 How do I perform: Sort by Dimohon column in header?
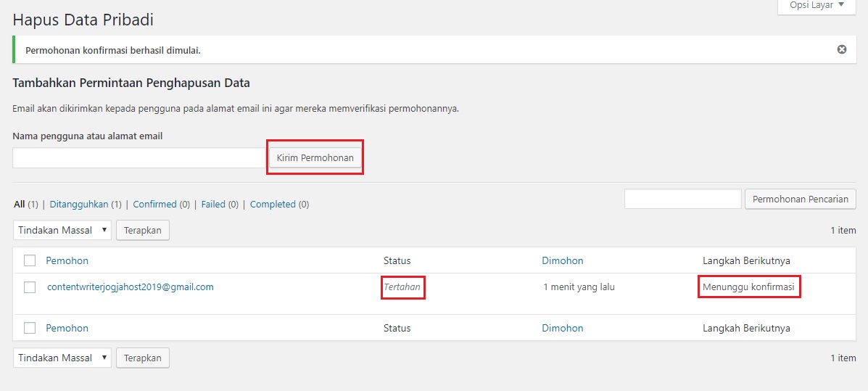562,260
